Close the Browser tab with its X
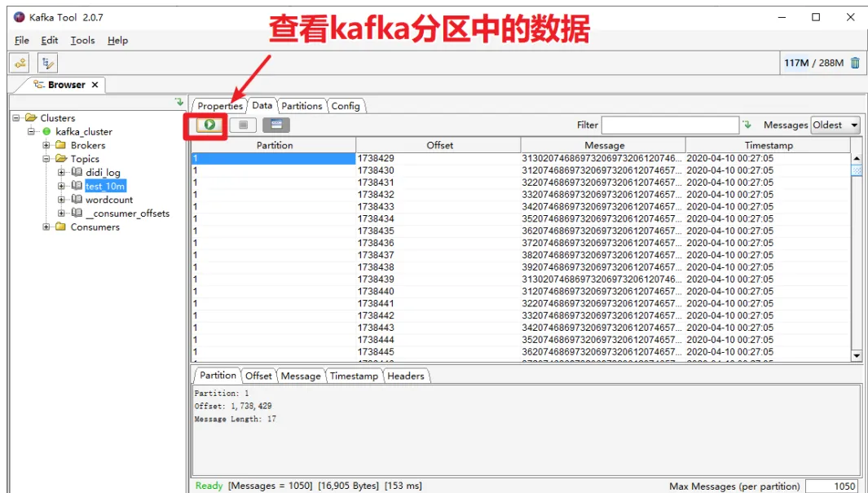This screenshot has height=493, width=868. click(95, 85)
